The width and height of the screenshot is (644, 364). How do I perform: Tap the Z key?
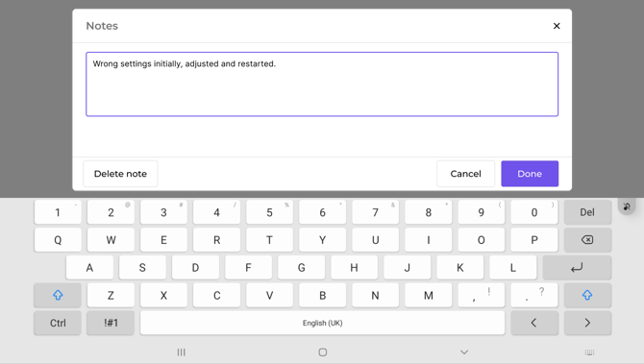point(111,295)
